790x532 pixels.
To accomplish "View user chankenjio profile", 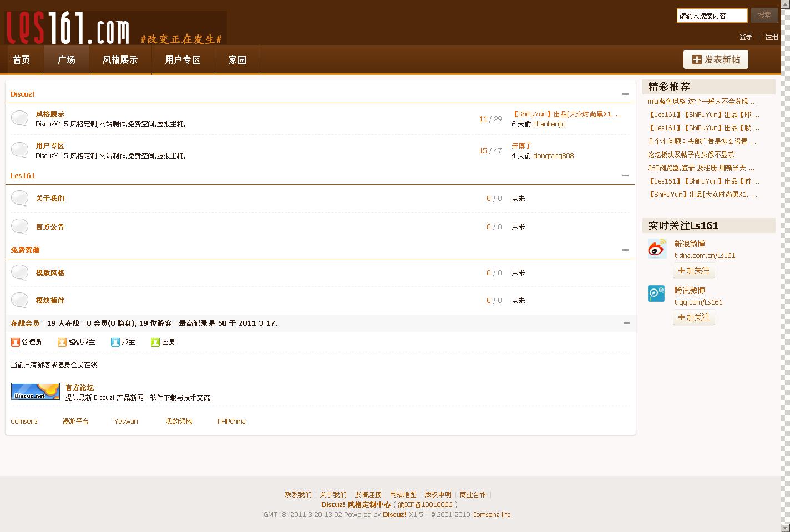I will tap(549, 124).
